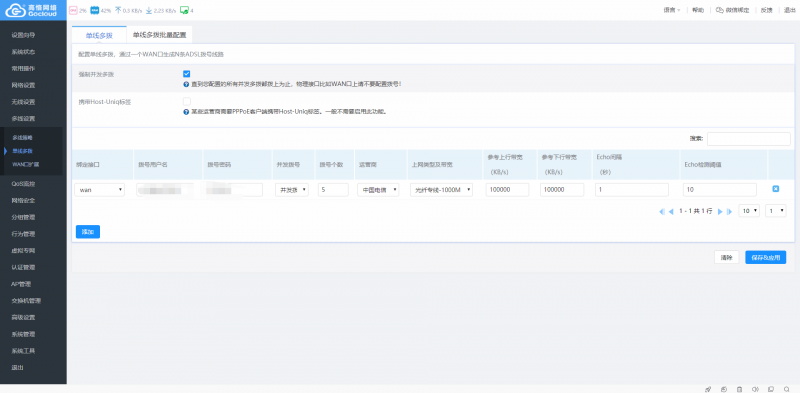Screen dimensions: 800x393
Task: Click the 退出 link in header
Action: point(790,10)
